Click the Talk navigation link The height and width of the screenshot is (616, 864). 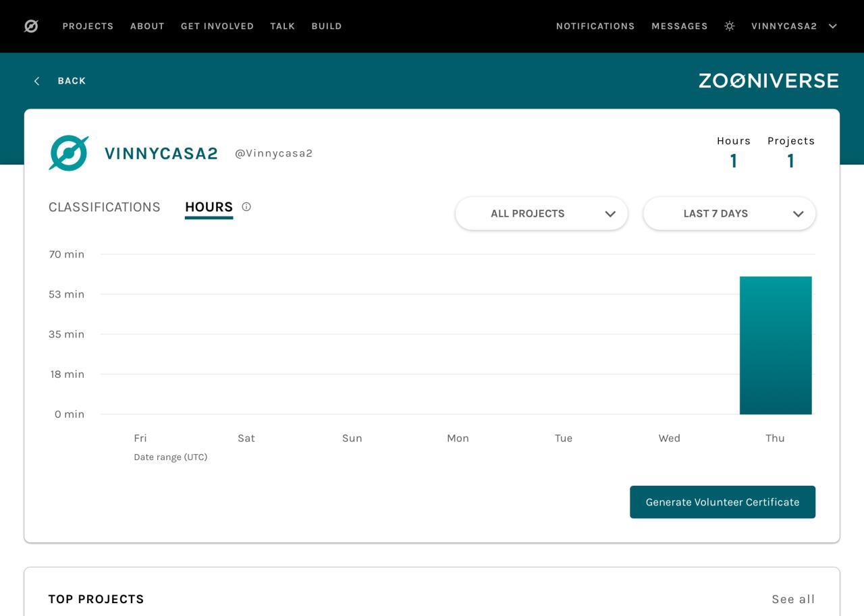click(x=282, y=26)
